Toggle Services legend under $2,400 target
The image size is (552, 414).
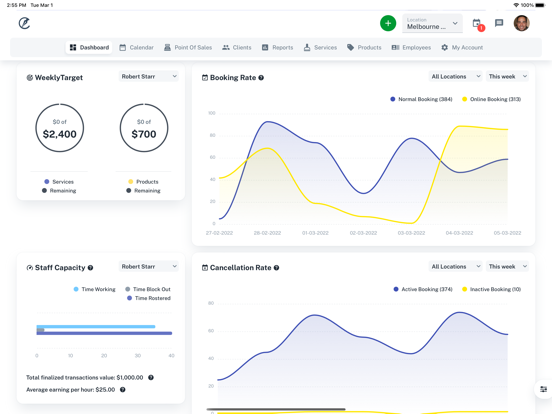point(59,182)
